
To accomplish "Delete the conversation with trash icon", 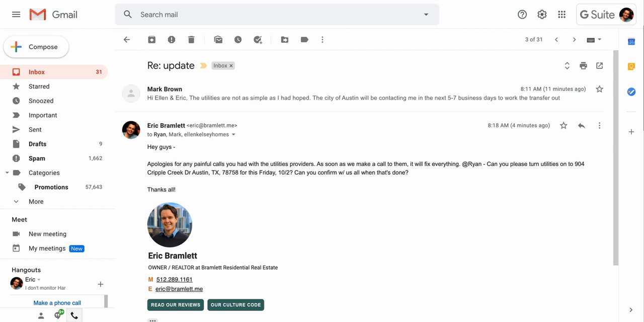I will [191, 40].
